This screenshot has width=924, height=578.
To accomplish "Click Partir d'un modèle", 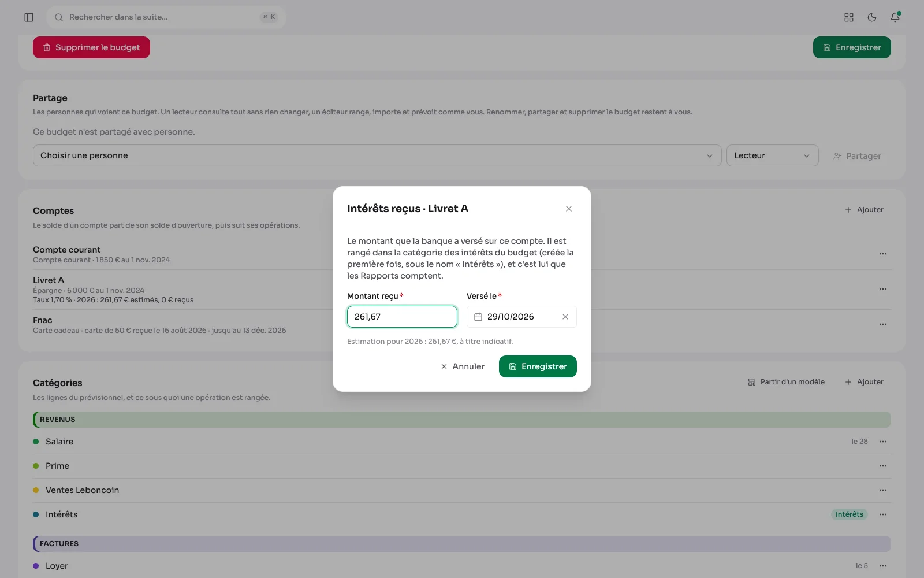I will coord(786,382).
